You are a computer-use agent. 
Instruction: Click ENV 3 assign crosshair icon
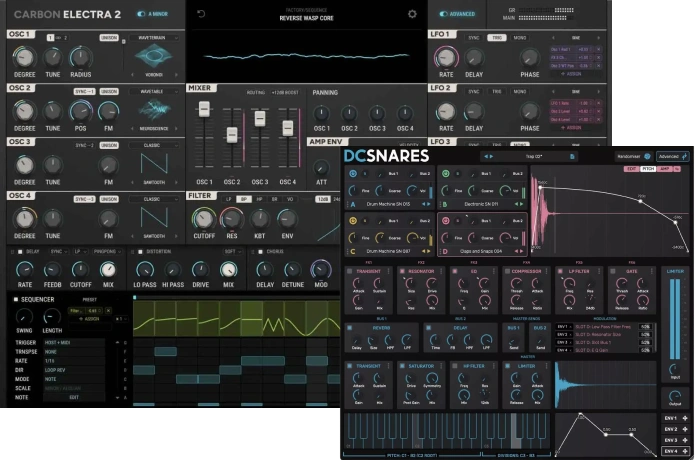point(685,440)
